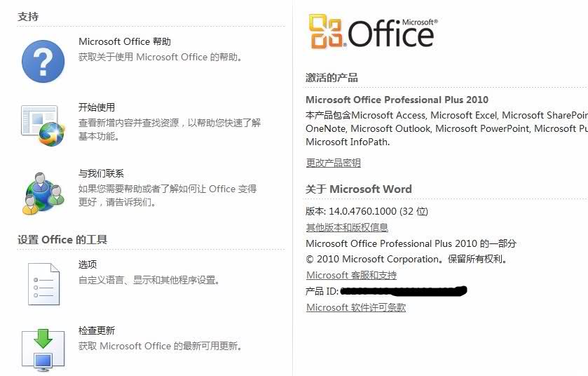The width and height of the screenshot is (588, 376).
Task: Click the Microsoft Office Professional Plus 2010 title
Action: pyautogui.click(x=397, y=100)
